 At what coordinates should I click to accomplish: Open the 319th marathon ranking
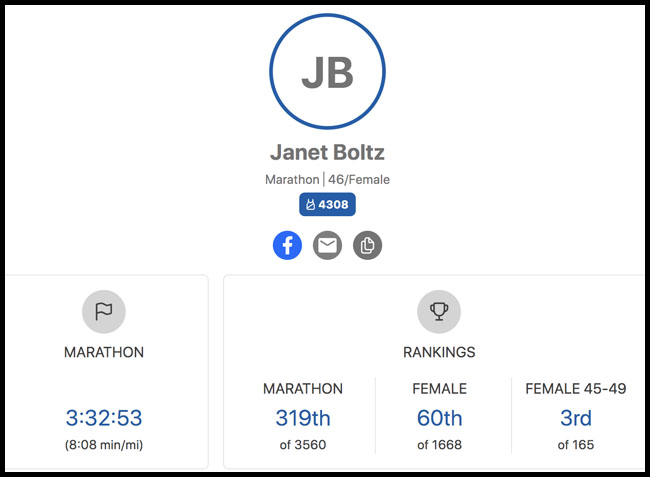point(303,418)
